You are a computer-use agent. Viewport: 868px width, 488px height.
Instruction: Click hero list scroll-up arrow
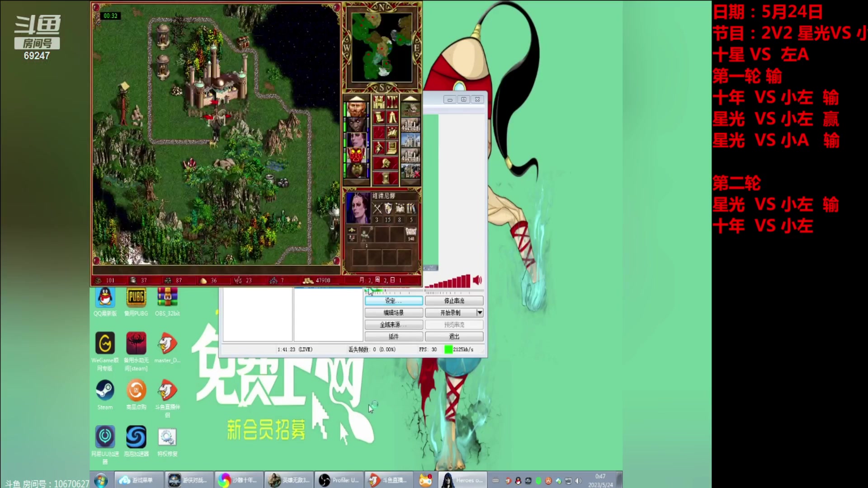pos(357,99)
